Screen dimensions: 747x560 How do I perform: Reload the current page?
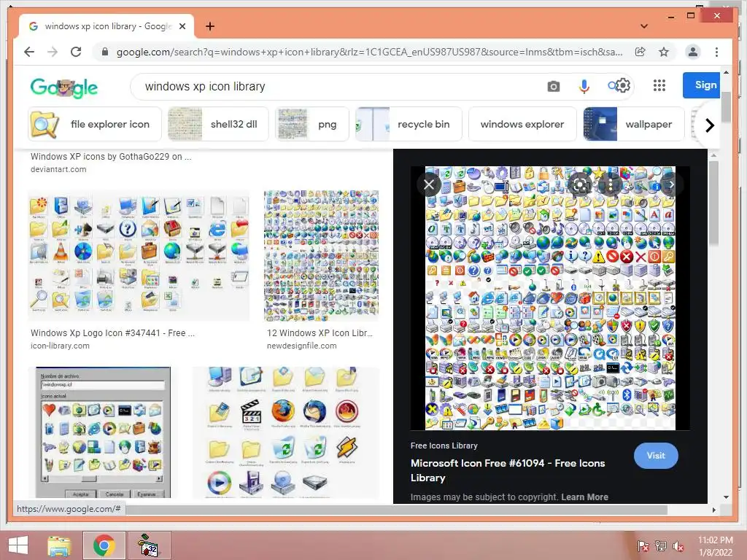76,52
